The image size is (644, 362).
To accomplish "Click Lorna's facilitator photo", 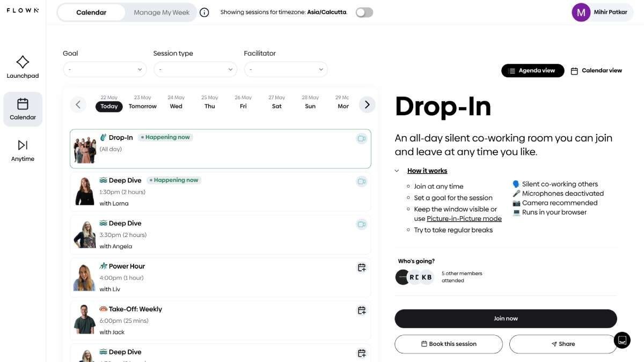I will pos(85,191).
